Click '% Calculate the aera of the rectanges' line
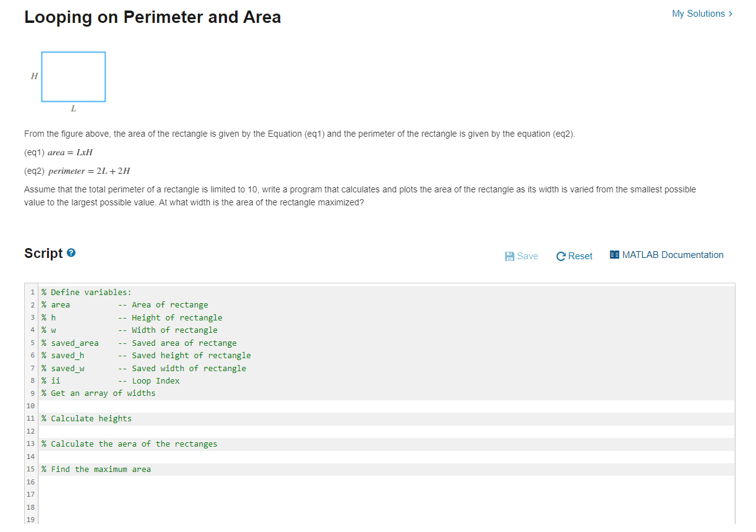756x532 pixels. click(129, 444)
